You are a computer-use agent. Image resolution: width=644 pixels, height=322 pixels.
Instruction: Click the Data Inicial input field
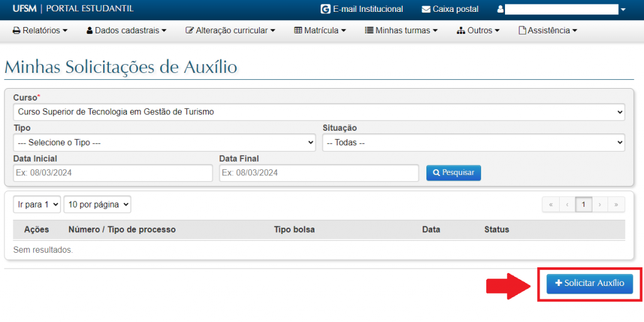[113, 173]
